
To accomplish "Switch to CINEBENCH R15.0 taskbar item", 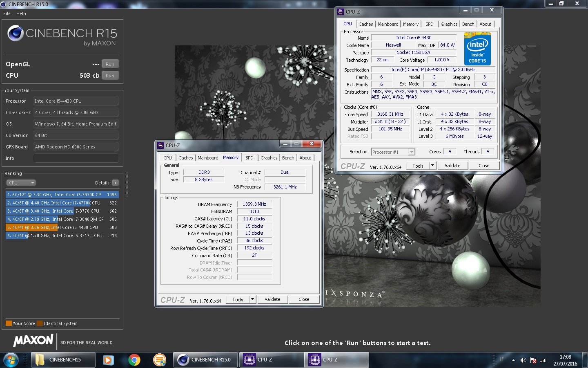I will click(x=205, y=360).
